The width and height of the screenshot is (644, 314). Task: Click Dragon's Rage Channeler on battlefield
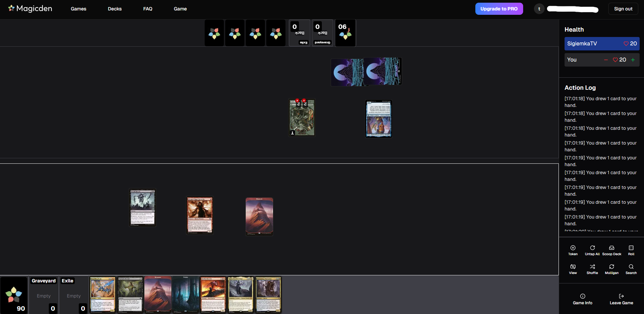200,215
